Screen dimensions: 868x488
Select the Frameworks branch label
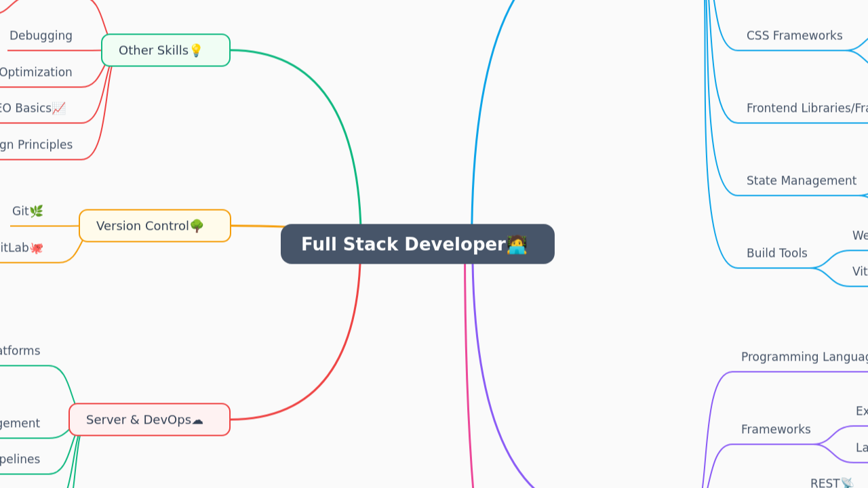pos(776,429)
